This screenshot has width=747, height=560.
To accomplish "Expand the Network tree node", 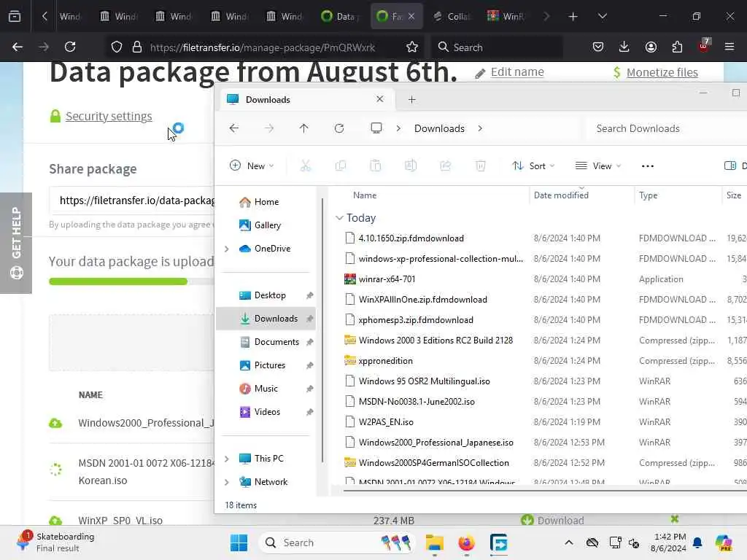I will pyautogui.click(x=227, y=482).
